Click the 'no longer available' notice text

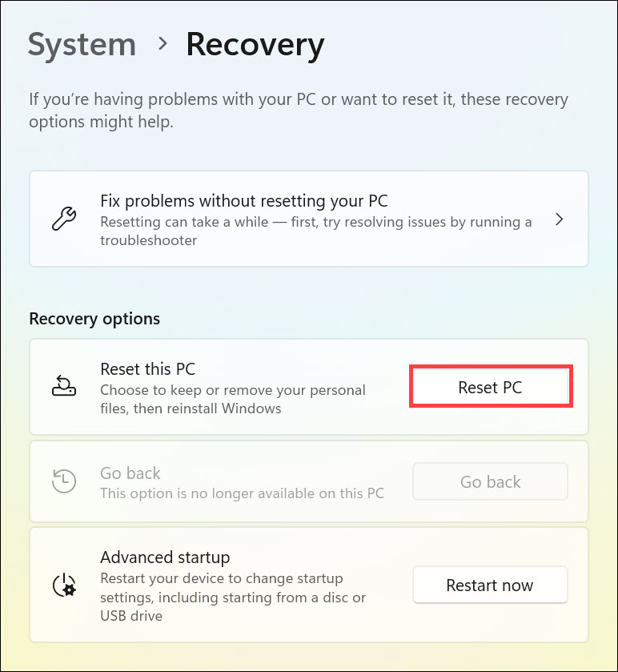tap(242, 493)
